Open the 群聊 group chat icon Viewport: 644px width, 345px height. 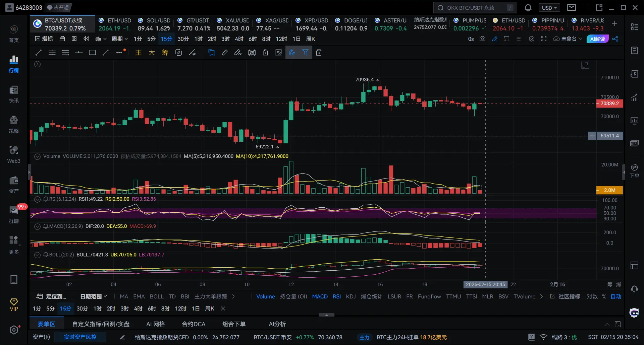tap(14, 215)
